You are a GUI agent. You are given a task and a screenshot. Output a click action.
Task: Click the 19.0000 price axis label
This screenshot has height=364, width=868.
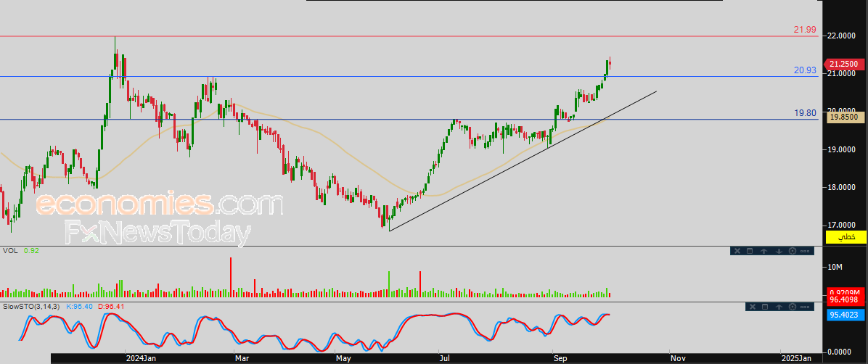tap(843, 149)
